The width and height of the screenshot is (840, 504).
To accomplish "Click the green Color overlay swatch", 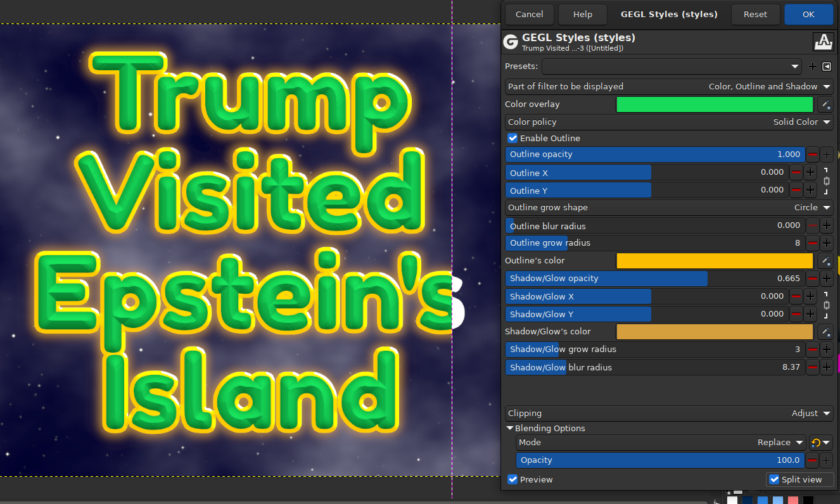I will tap(715, 104).
